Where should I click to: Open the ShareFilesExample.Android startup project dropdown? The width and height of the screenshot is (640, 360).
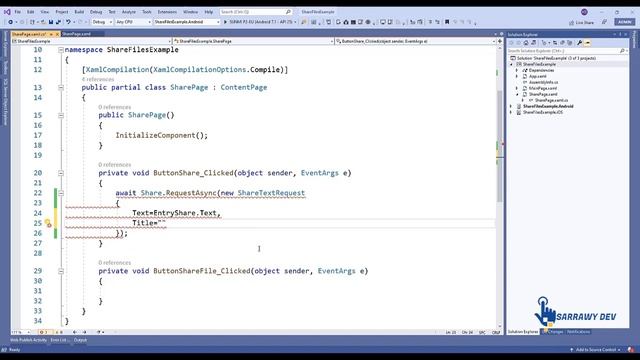coord(187,22)
